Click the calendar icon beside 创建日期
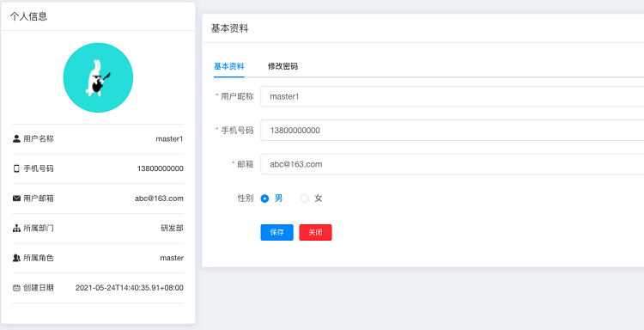Screen dimensions: 644x330 (x=16, y=288)
